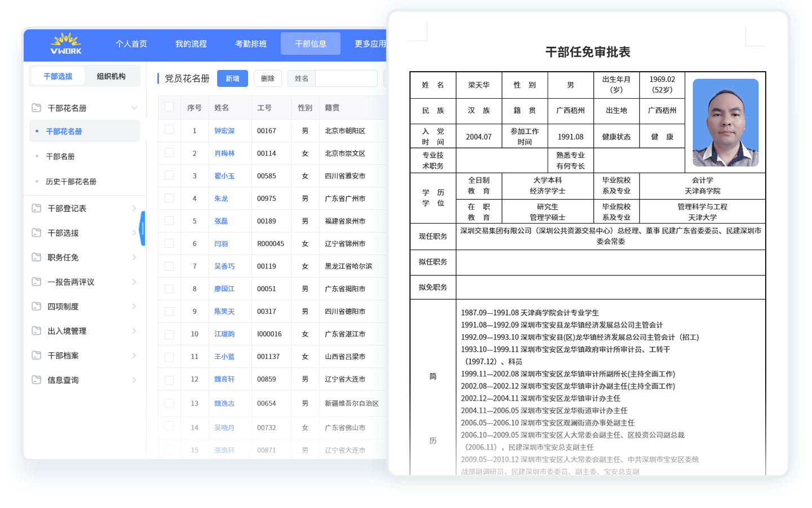Viewport: 812px width, 508px height.
Task: Check the row for 张磊
Action: coord(169,221)
